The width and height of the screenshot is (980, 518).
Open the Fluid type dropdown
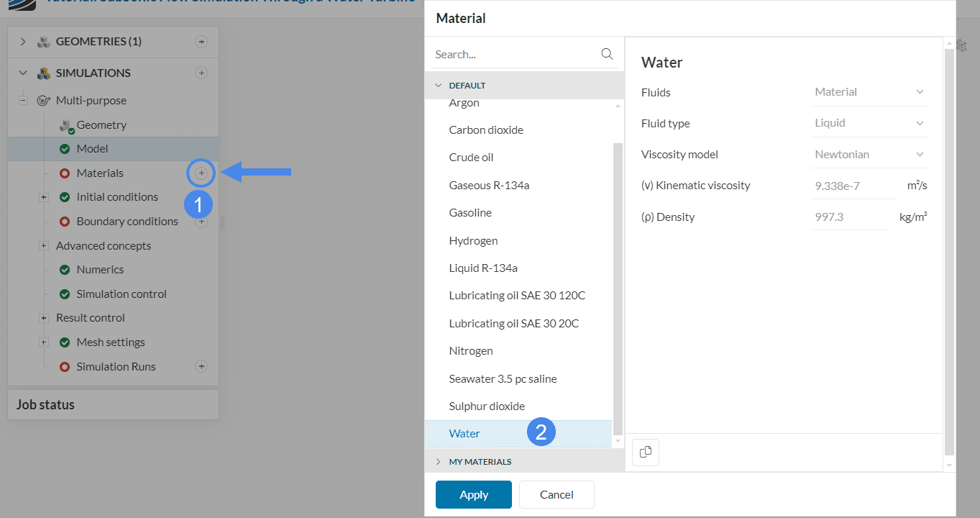point(869,123)
